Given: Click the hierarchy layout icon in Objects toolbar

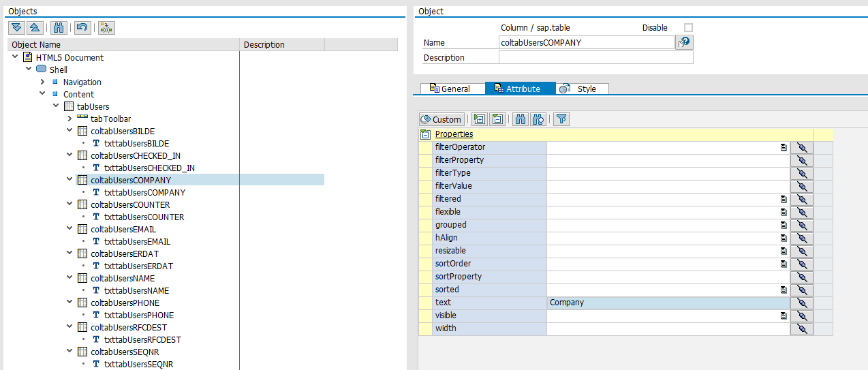Looking at the screenshot, I should (x=106, y=27).
